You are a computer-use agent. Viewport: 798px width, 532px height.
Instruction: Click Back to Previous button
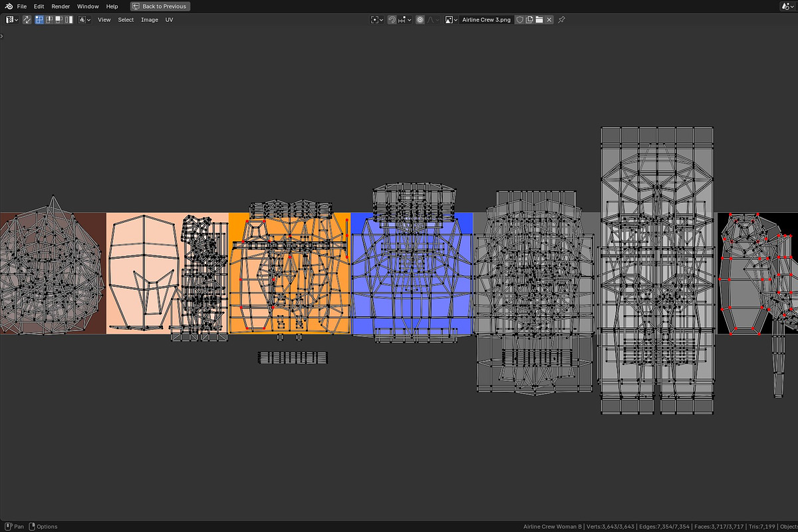click(160, 6)
